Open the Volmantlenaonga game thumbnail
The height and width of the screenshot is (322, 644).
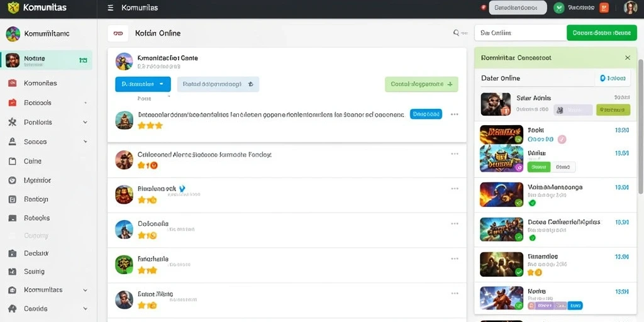501,194
